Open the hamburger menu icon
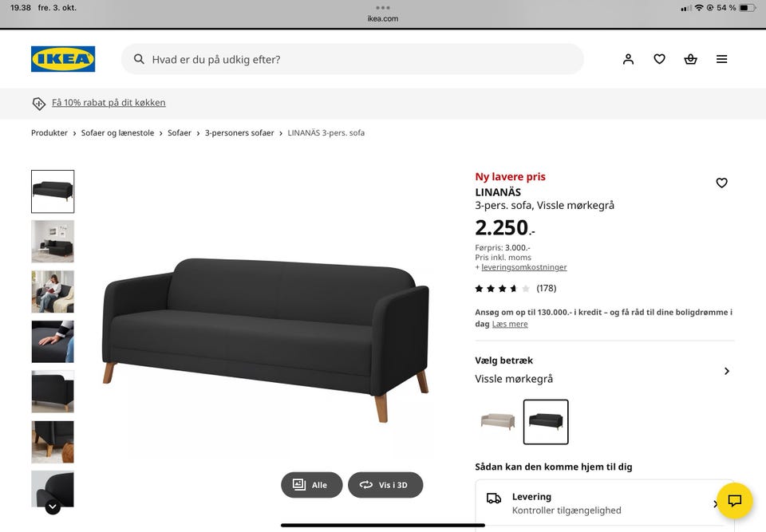 pyautogui.click(x=721, y=59)
